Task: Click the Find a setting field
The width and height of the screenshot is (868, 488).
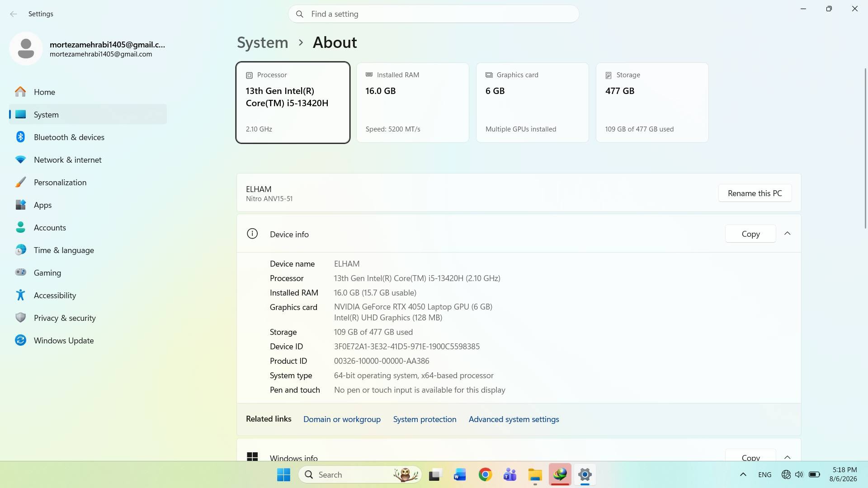Action: (434, 14)
